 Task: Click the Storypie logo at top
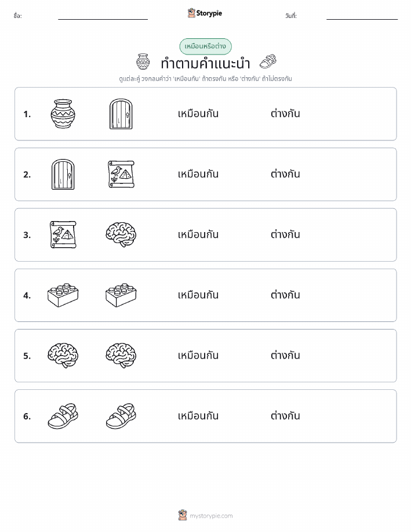click(205, 13)
